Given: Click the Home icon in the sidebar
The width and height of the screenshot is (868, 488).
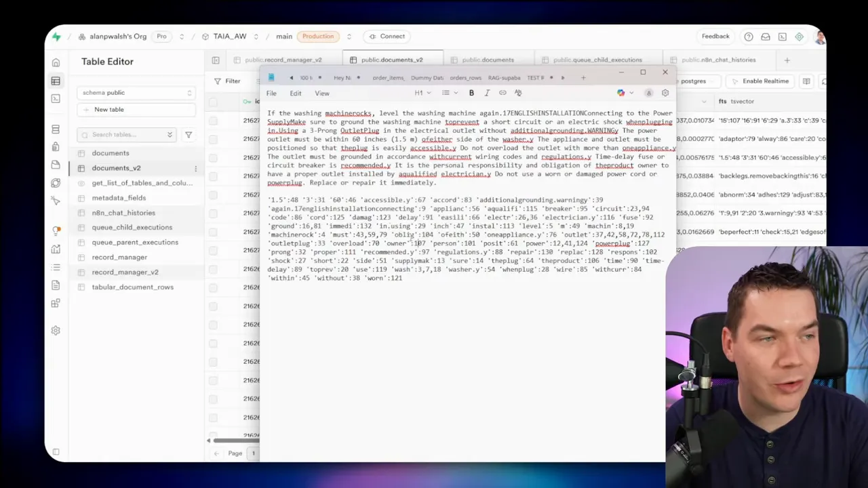Looking at the screenshot, I should [x=56, y=62].
